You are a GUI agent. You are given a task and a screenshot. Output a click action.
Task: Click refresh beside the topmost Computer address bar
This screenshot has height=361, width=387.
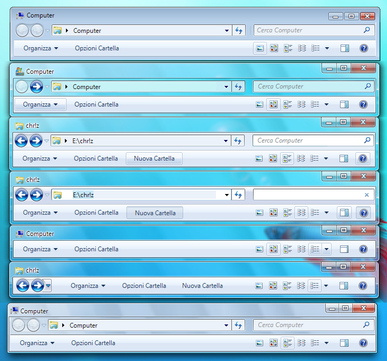[x=239, y=30]
